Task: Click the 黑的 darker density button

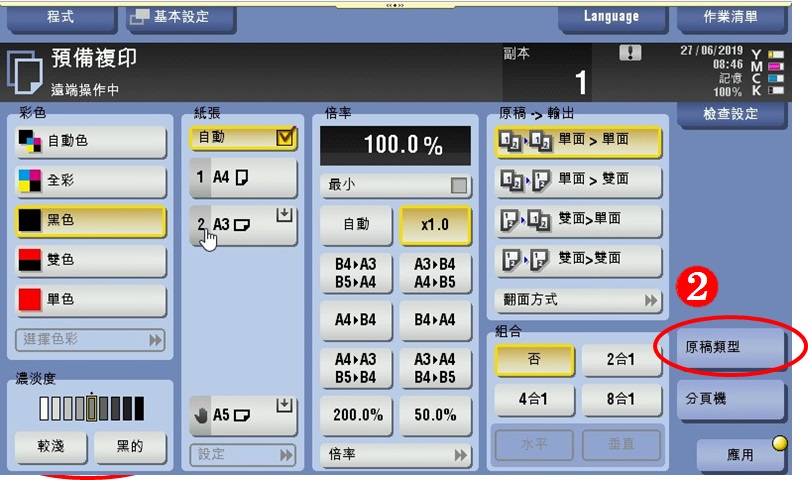Action: pyautogui.click(x=130, y=446)
